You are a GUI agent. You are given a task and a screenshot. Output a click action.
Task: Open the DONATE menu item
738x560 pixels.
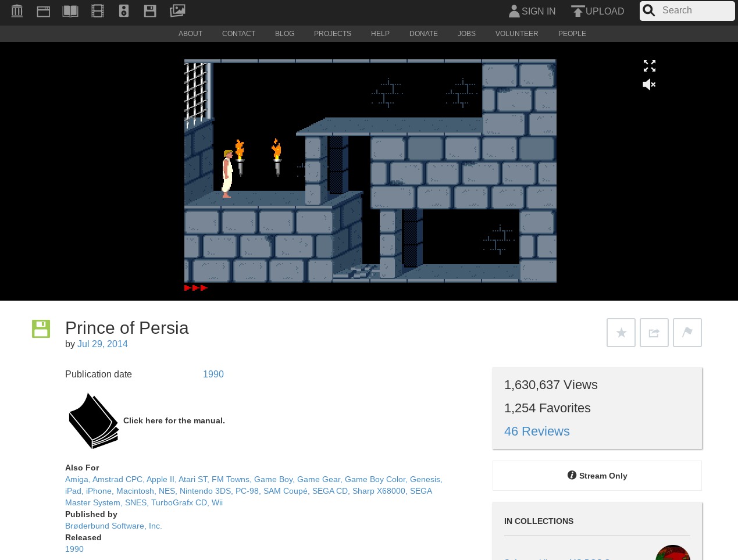click(423, 34)
